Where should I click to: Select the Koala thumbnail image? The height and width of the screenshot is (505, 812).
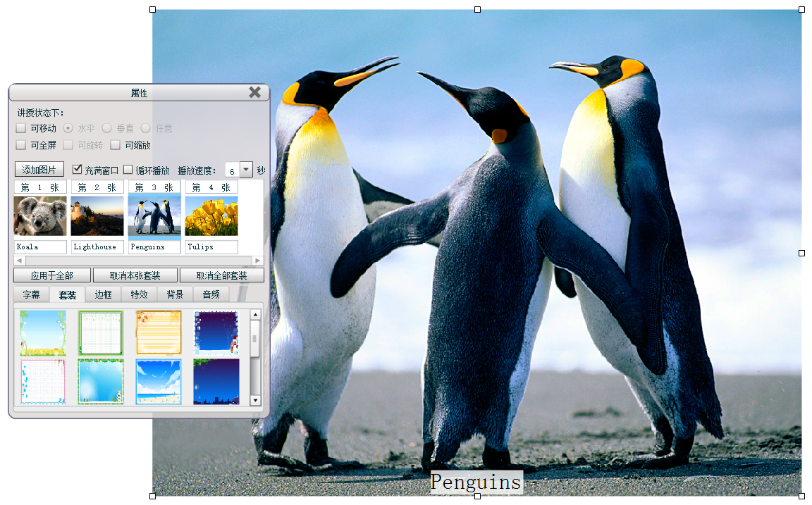tap(40, 216)
